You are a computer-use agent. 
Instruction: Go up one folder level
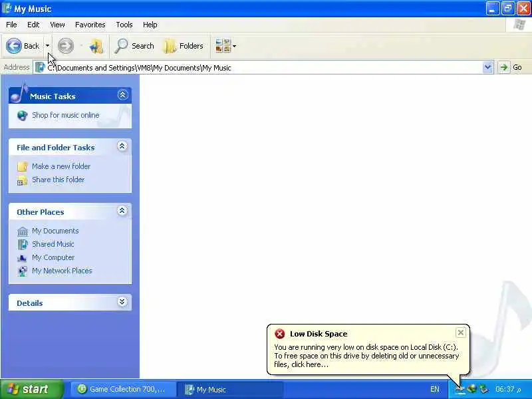point(96,46)
